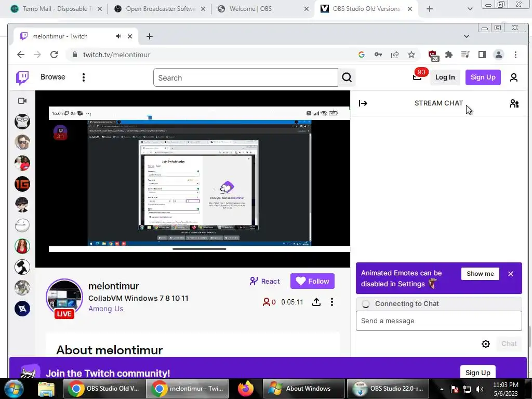The width and height of the screenshot is (532, 399).
Task: Toggle the browser side panel icon
Action: 482,55
